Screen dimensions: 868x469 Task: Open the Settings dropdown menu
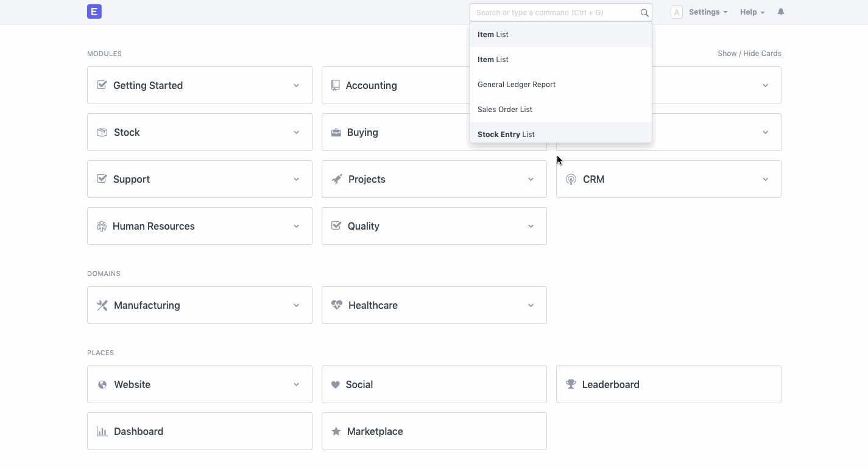[x=708, y=12]
